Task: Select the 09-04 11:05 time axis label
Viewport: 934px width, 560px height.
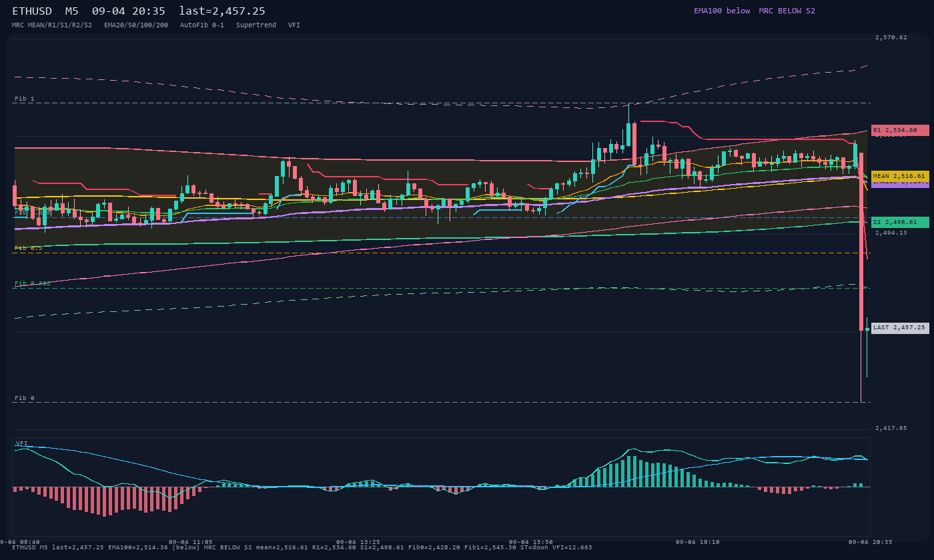Action: (191, 542)
